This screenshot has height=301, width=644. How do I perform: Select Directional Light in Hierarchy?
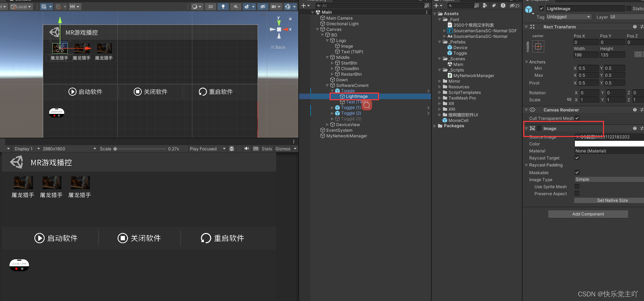pos(342,24)
